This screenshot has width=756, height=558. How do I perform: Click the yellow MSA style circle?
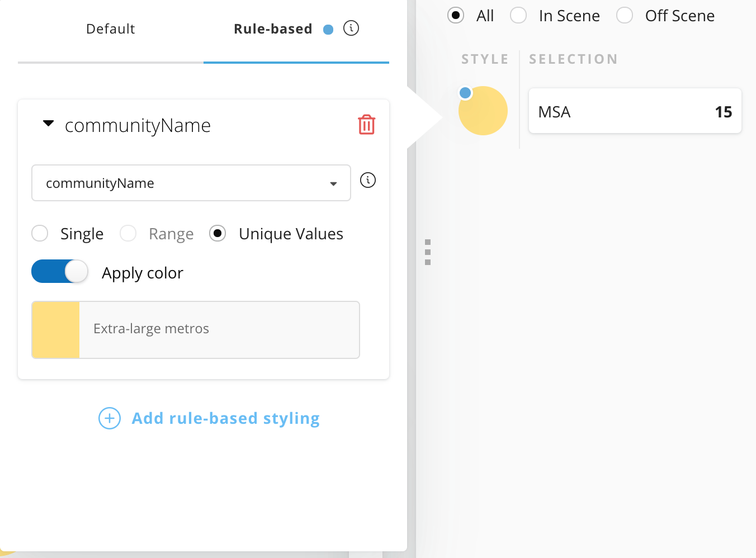pyautogui.click(x=484, y=112)
